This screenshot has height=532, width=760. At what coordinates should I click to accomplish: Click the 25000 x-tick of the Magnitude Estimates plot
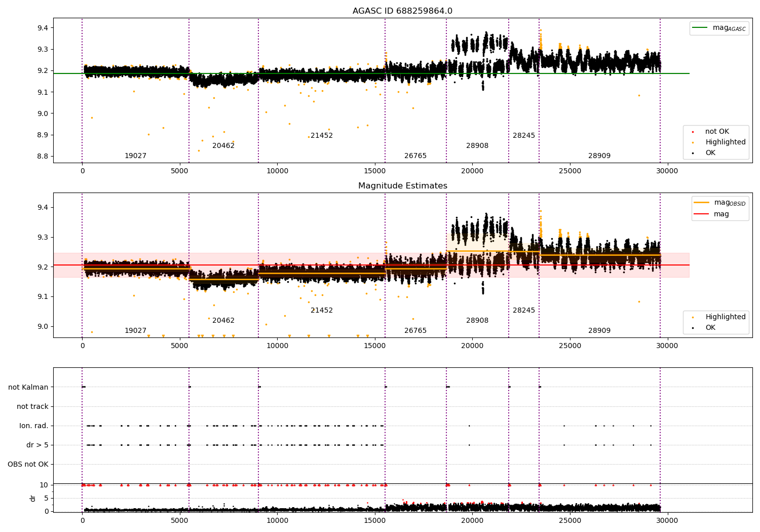[569, 346]
